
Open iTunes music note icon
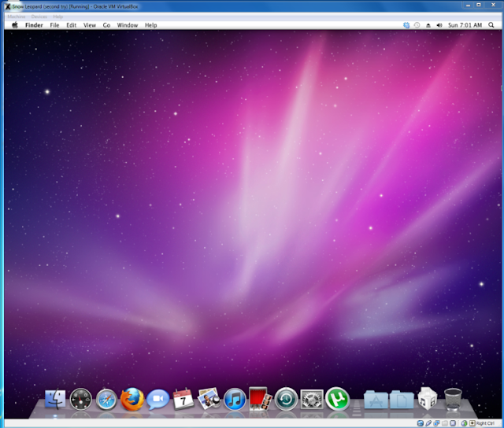point(235,400)
